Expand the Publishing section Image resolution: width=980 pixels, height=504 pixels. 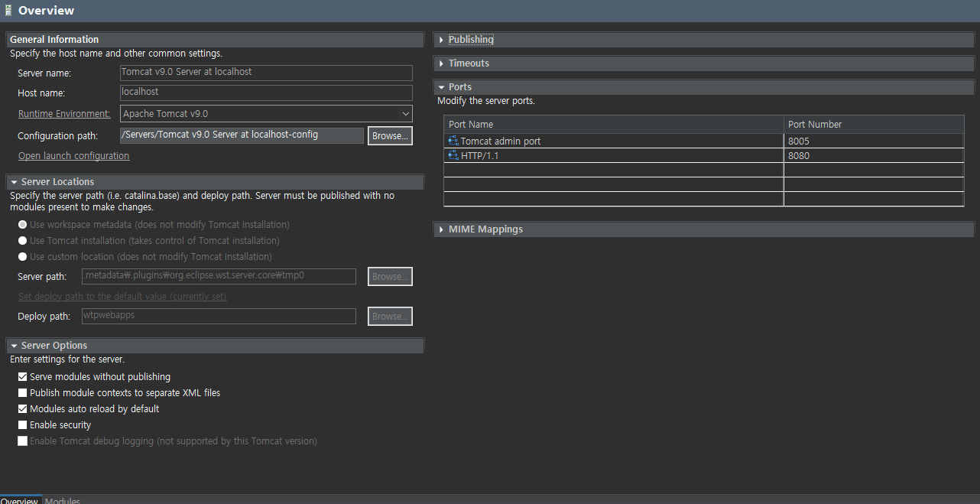click(x=442, y=40)
